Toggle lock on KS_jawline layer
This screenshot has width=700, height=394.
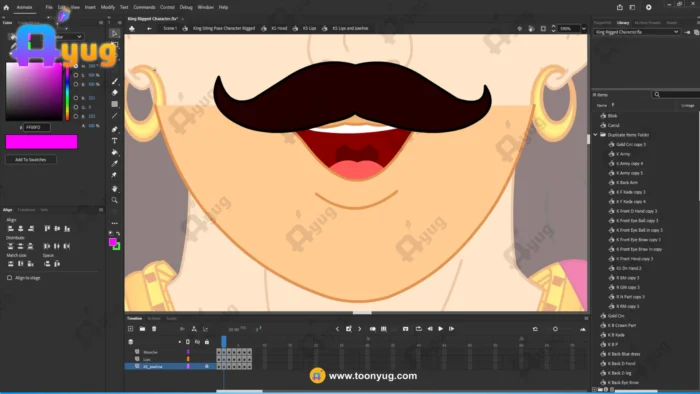(207, 366)
